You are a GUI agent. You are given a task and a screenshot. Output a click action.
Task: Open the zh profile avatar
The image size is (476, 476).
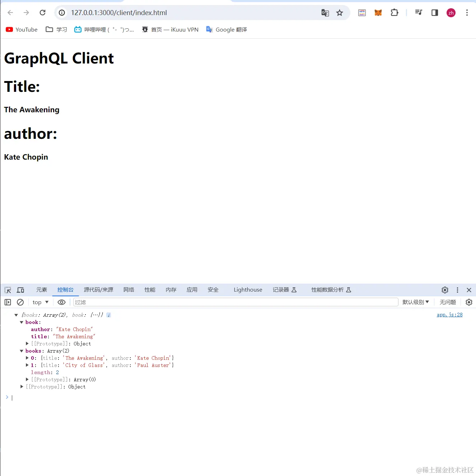click(451, 13)
